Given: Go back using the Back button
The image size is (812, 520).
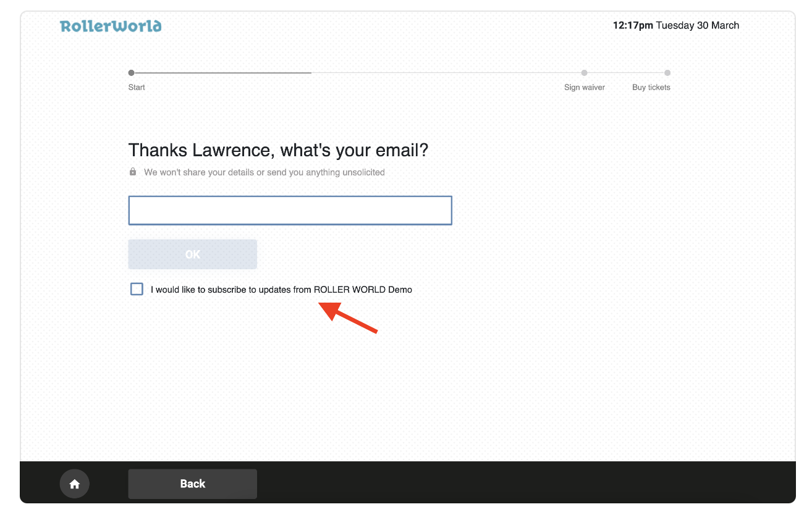Looking at the screenshot, I should click(x=193, y=484).
